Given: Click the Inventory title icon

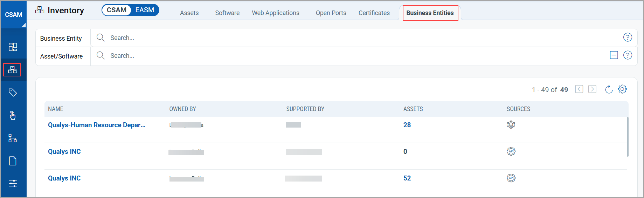Looking at the screenshot, I should coord(40,10).
